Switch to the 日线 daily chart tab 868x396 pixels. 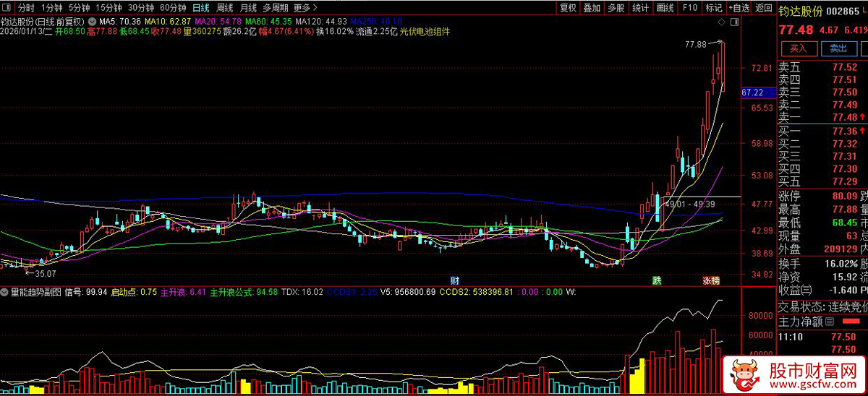click(x=200, y=8)
